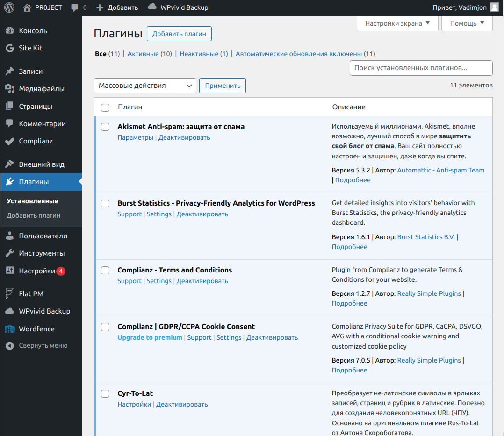Click the Внешний вид brush icon
504x436 pixels.
[10, 164]
